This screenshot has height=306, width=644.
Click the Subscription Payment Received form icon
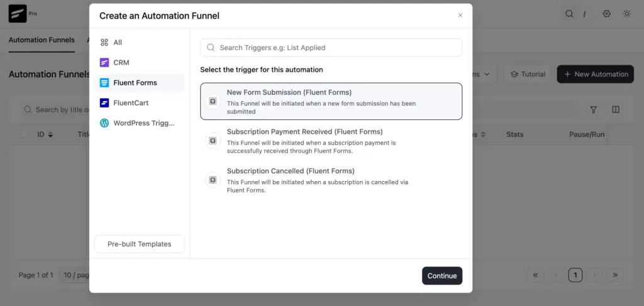click(x=213, y=141)
